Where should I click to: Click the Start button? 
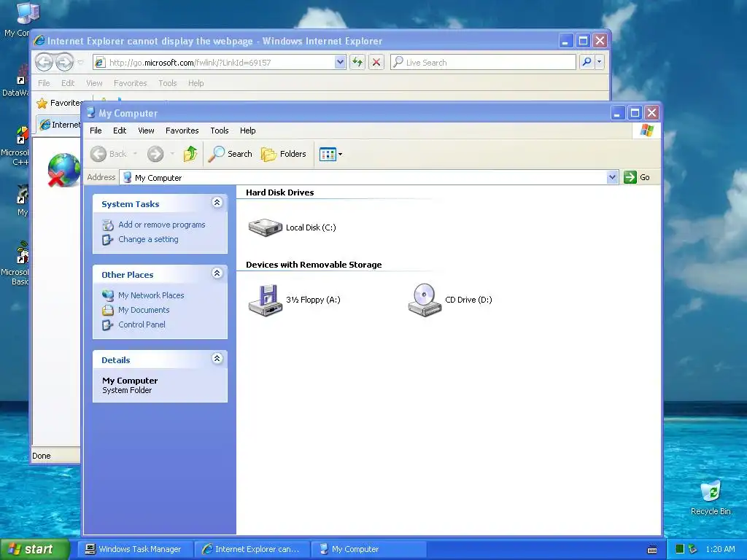[34, 549]
